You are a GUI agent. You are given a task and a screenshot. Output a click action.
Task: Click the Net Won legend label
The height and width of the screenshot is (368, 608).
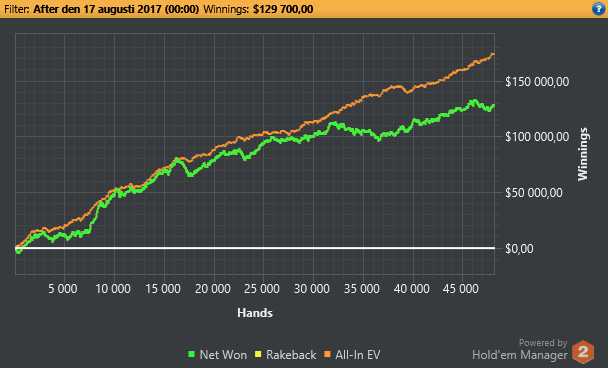tap(223, 355)
